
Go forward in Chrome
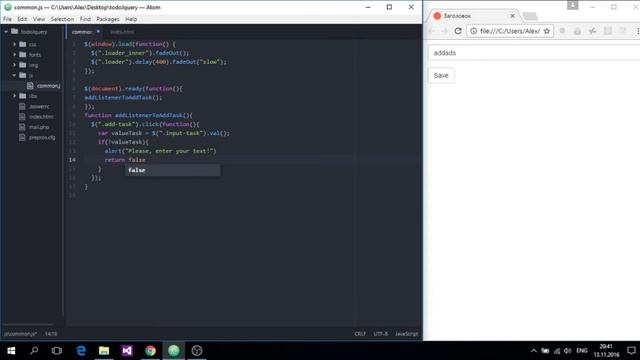445,31
